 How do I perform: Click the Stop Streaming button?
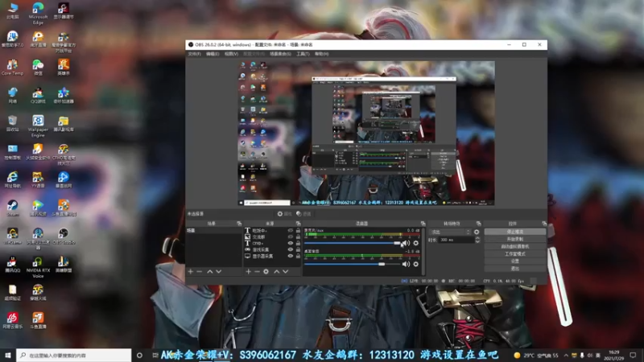pyautogui.click(x=515, y=232)
